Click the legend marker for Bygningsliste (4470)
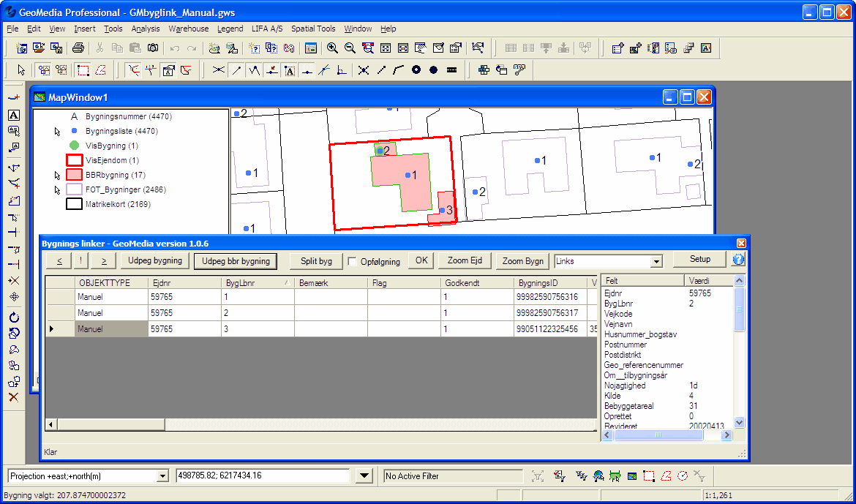 pyautogui.click(x=74, y=131)
